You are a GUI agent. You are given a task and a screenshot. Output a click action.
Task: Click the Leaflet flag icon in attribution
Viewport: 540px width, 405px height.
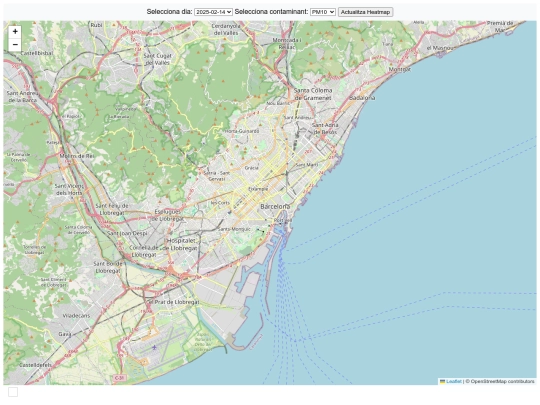[x=443, y=381]
